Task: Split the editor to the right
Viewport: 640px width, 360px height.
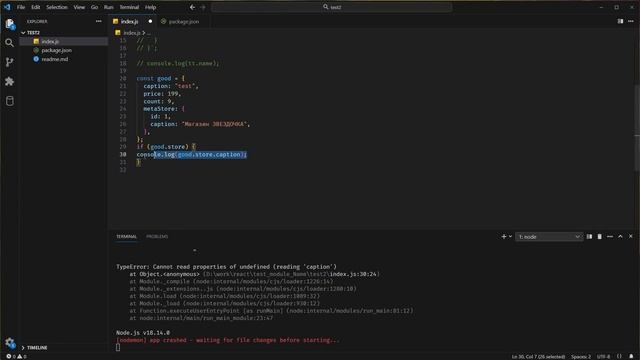Action: (x=620, y=21)
